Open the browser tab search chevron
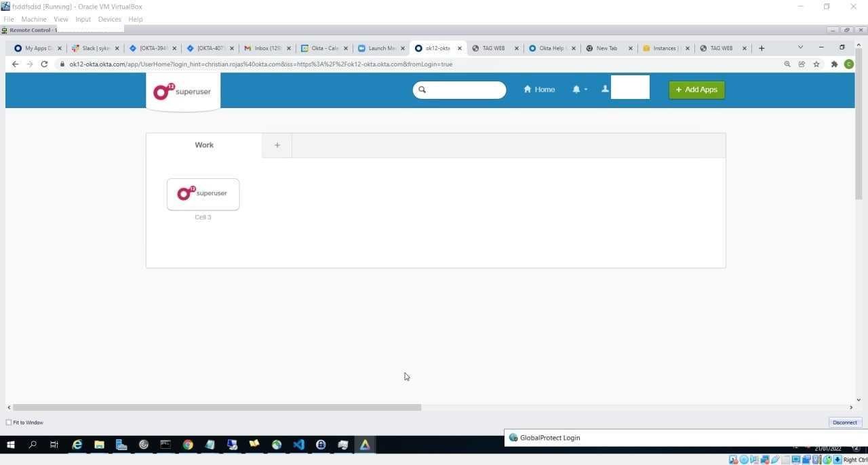This screenshot has width=868, height=465. point(800,47)
